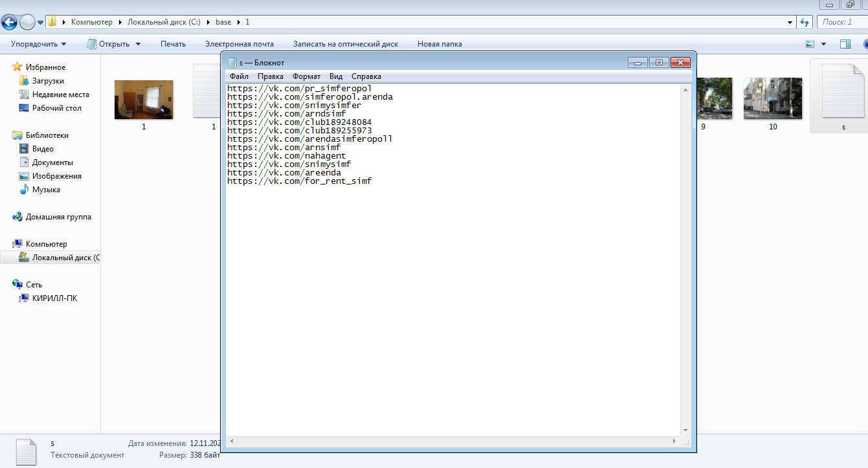Select the building photo thumbnail named 10
The height and width of the screenshot is (468, 868).
click(773, 98)
